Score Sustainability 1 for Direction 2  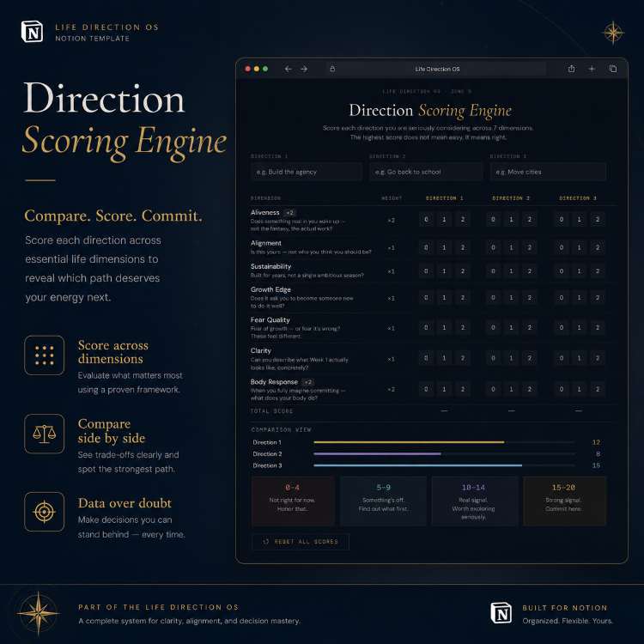point(512,271)
